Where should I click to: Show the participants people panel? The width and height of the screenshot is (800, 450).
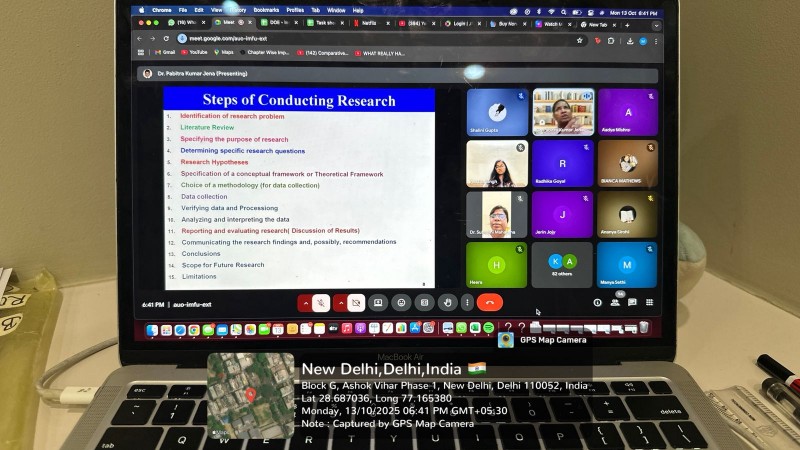(615, 302)
